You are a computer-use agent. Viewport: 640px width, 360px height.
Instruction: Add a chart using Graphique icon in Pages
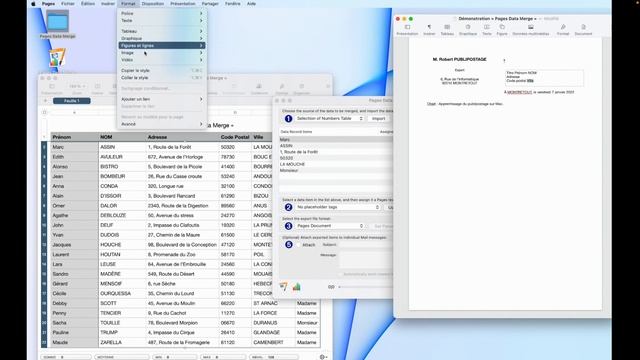[x=468, y=27]
